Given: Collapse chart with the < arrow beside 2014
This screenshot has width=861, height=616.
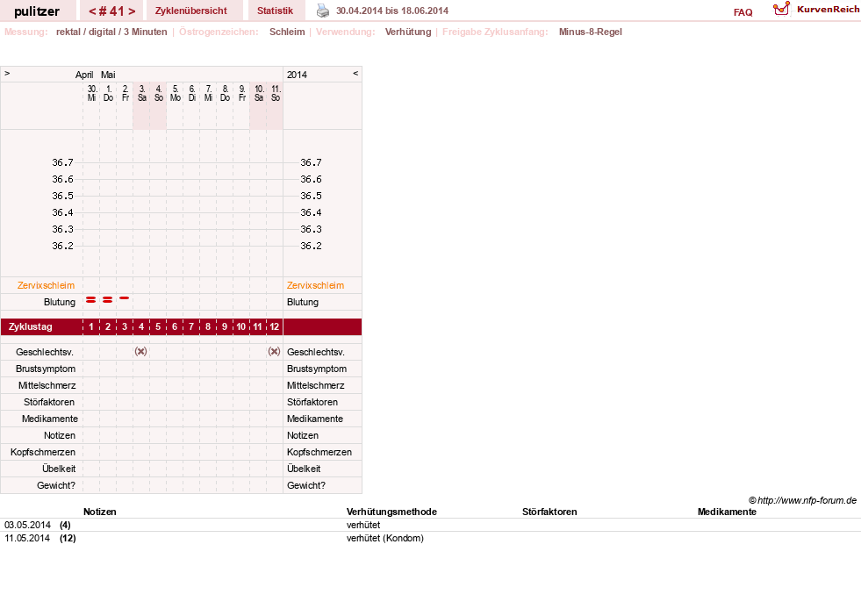Looking at the screenshot, I should [x=355, y=73].
